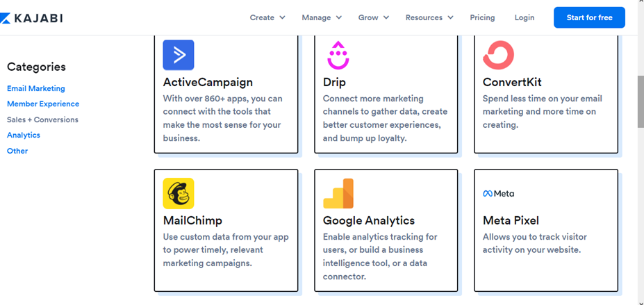Click the Kajabi logo

[31, 18]
